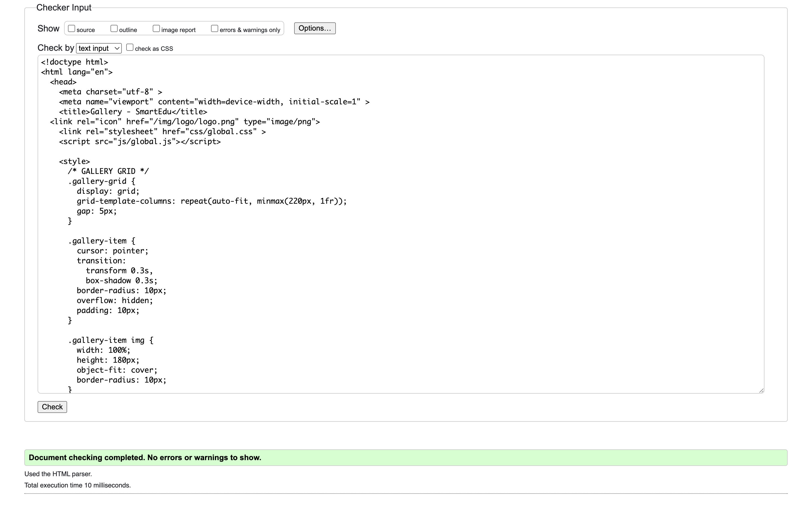Click the Check by label text
The image size is (812, 509).
[56, 48]
